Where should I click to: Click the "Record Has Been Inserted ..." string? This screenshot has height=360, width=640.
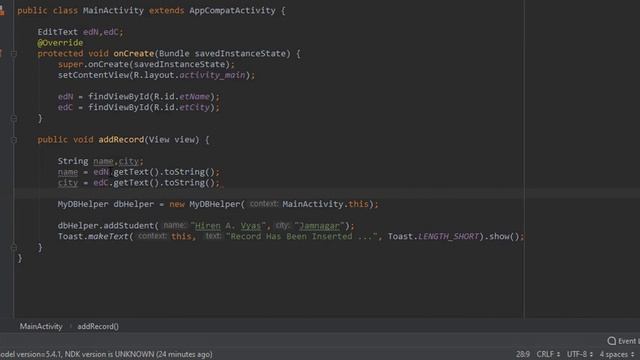[x=301, y=236]
